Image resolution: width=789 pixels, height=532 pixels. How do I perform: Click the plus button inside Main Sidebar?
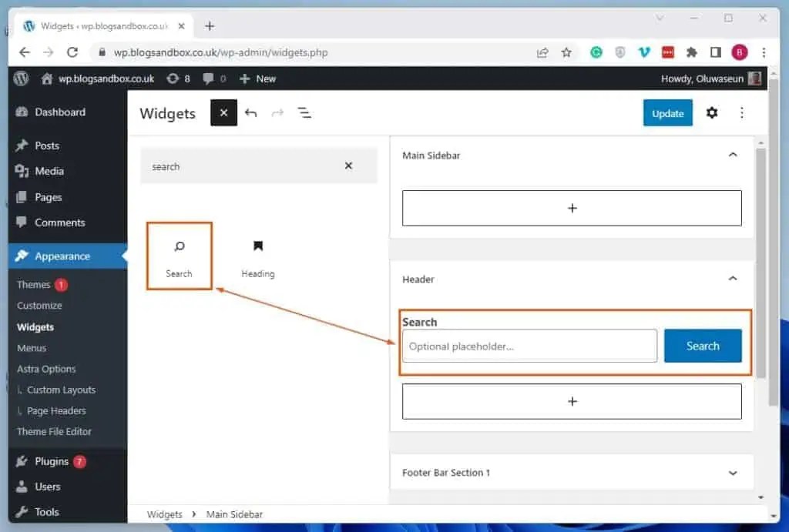[571, 208]
